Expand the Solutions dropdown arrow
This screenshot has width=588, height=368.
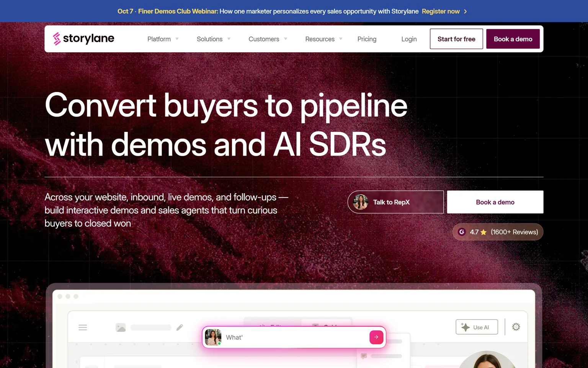(x=229, y=39)
